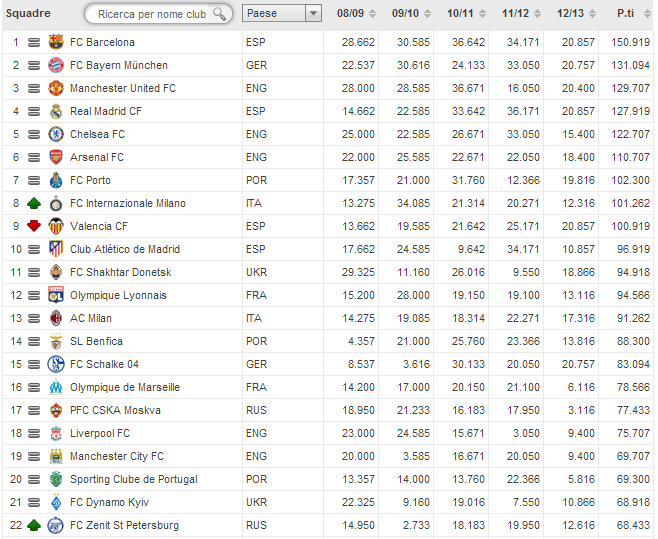Screen dimensions: 658x539
Task: Click the red down arrow beside Valencia CF
Action: click(x=33, y=226)
